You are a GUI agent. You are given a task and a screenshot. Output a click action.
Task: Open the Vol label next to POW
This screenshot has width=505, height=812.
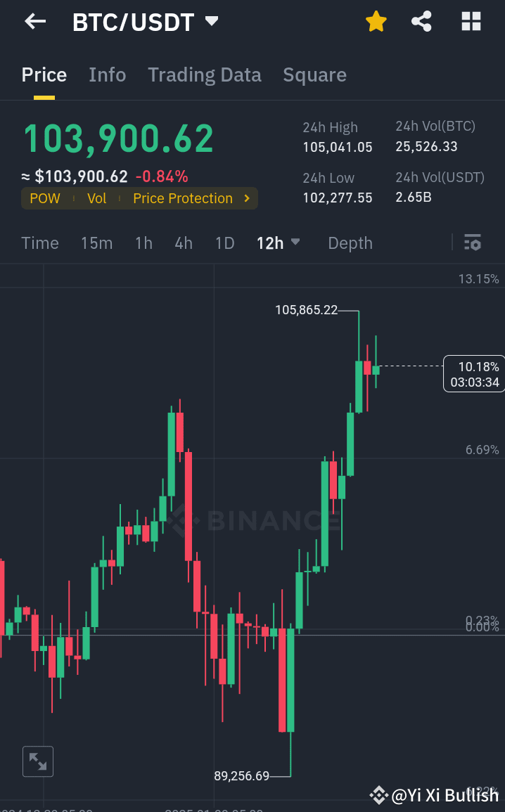(96, 198)
